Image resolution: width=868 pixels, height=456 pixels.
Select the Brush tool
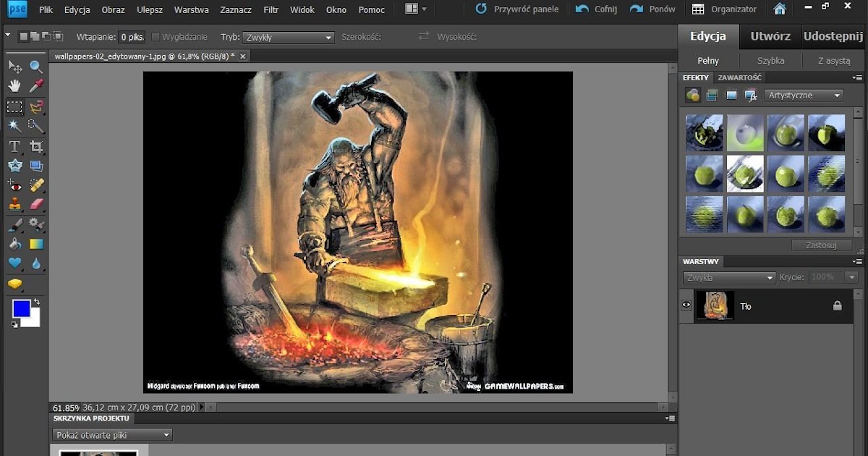pyautogui.click(x=14, y=224)
